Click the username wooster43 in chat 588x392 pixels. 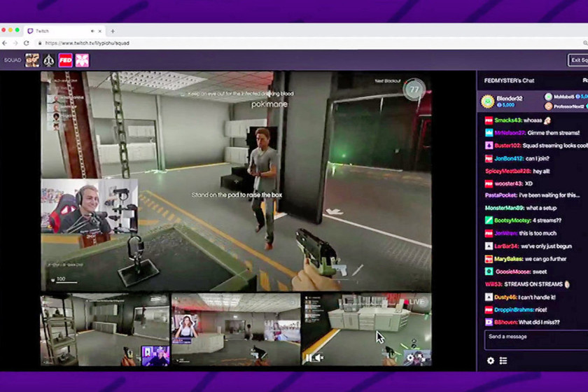[x=508, y=183]
